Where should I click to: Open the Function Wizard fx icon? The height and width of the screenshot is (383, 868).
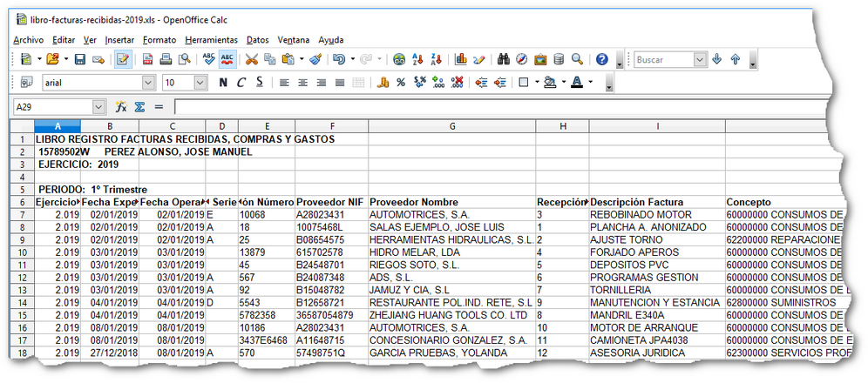coord(121,106)
